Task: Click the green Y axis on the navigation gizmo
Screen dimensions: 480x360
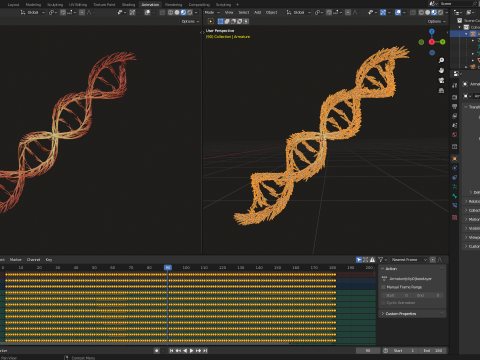Action: 443,42
